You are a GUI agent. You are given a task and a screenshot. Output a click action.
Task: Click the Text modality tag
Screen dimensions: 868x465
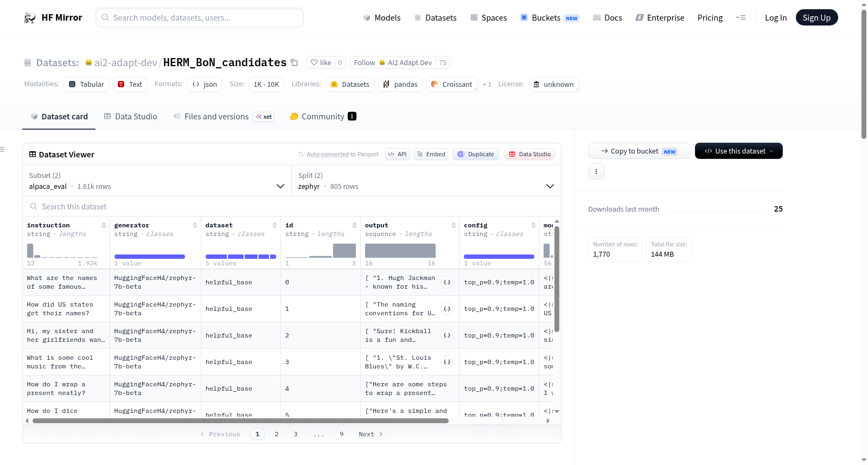130,84
